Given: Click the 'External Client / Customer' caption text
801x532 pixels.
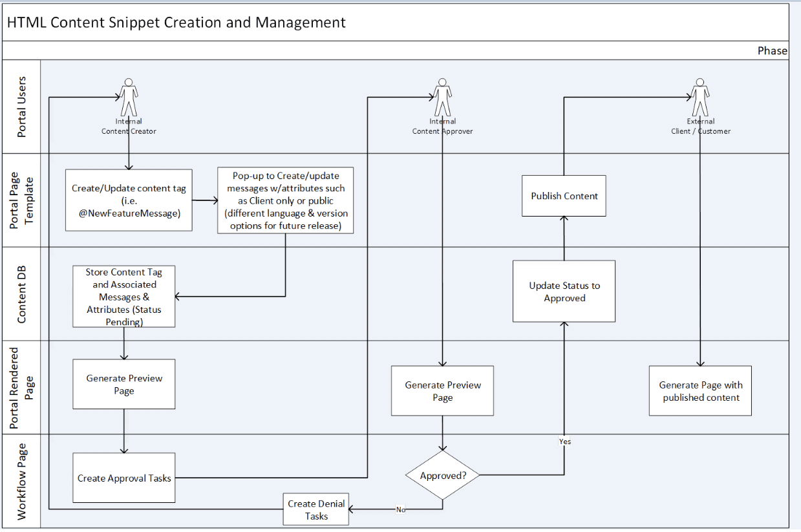Looking at the screenshot, I should click(701, 126).
